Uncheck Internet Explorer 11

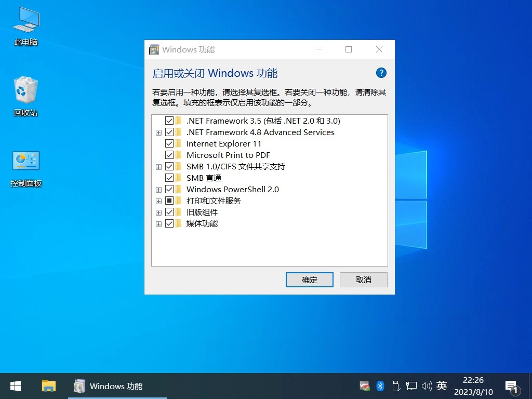pos(169,143)
